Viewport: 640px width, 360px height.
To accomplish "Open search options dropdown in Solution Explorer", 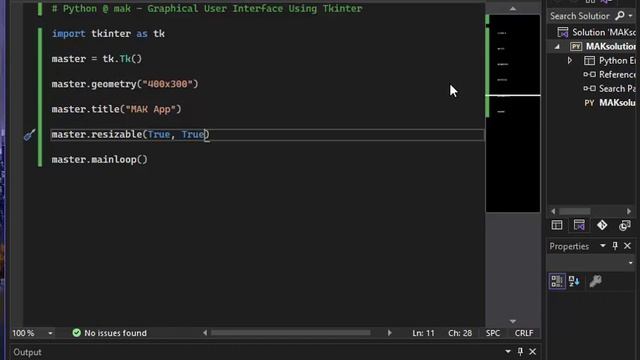I will pos(631,16).
